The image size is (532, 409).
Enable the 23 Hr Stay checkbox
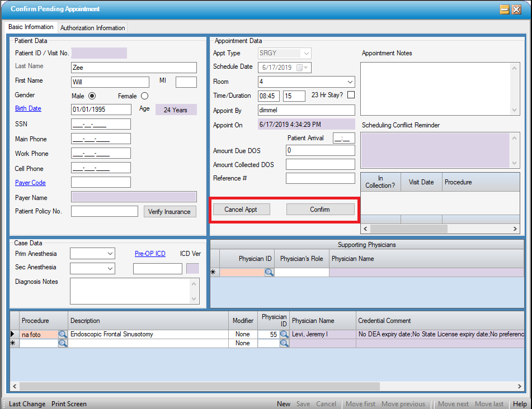(351, 95)
